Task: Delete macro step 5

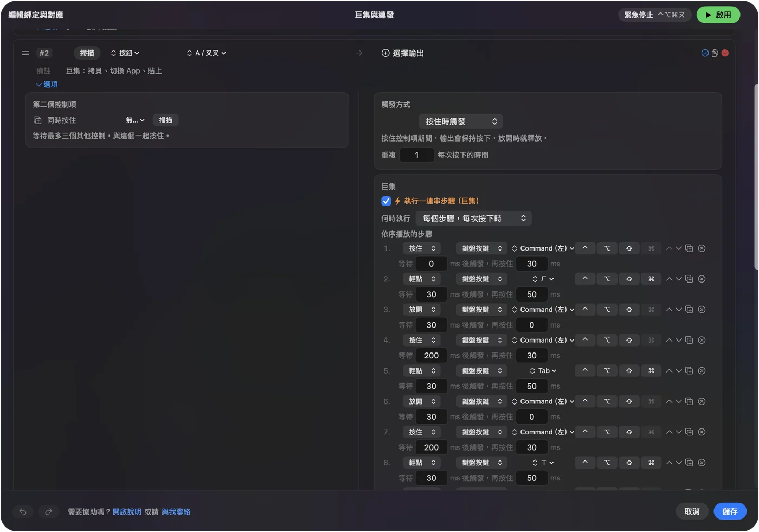Action: [x=702, y=371]
